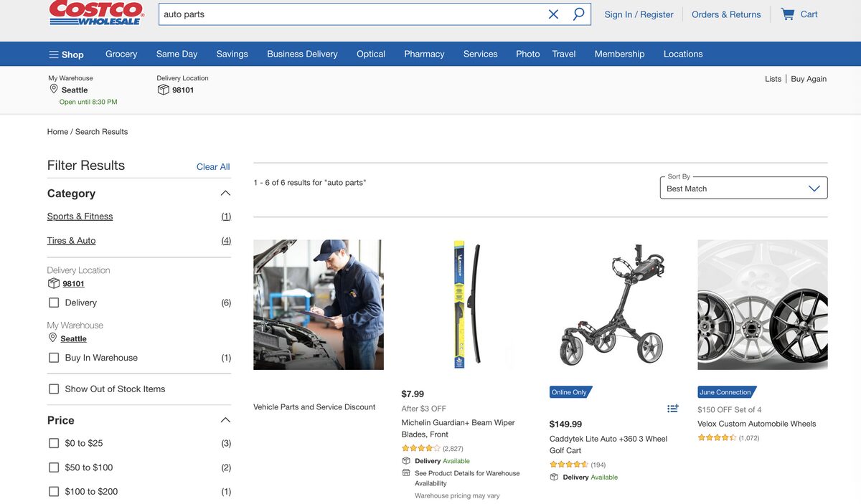Tick the Delivery filter checkbox

tap(54, 303)
